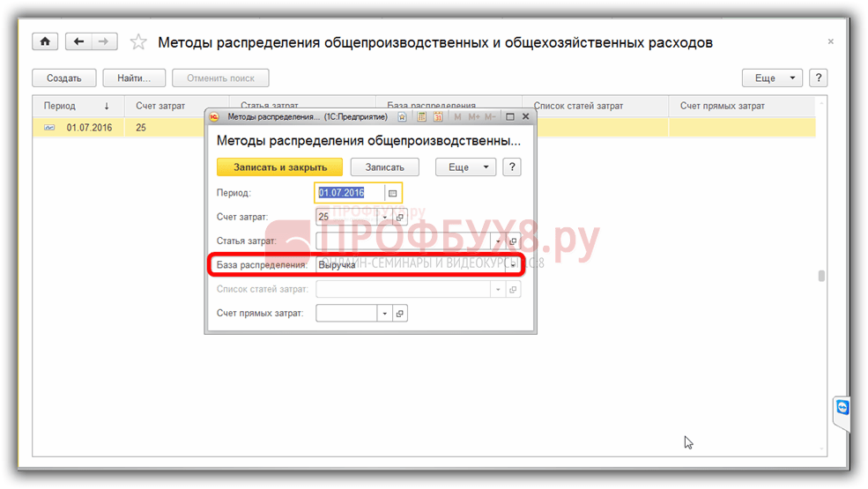Open help with main window question-mark button
Image resolution: width=868 pixels, height=489 pixels.
(818, 78)
